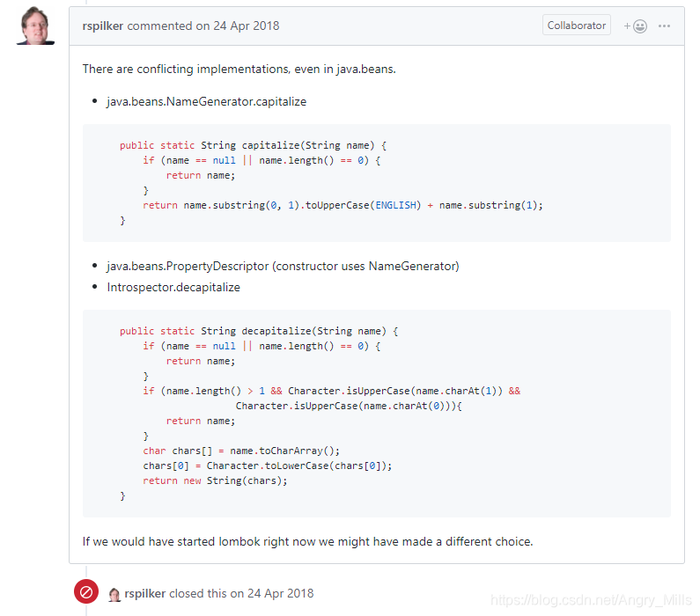The width and height of the screenshot is (700, 616).
Task: Open the small rspilker avatar in closed event
Action: (x=114, y=594)
